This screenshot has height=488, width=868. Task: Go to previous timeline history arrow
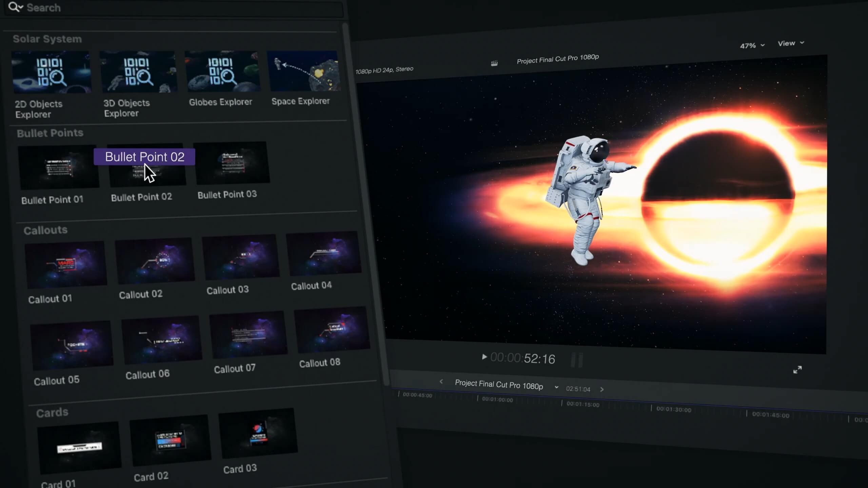click(441, 382)
